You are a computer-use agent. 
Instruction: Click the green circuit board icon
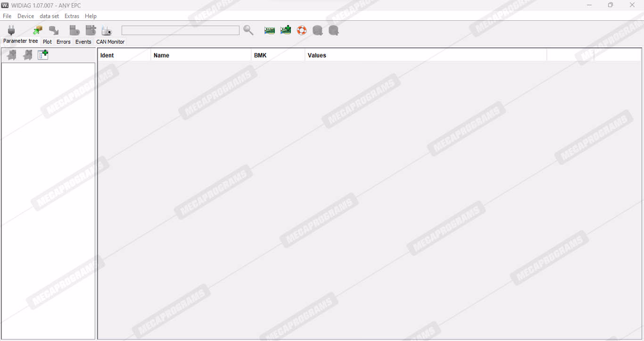(270, 31)
